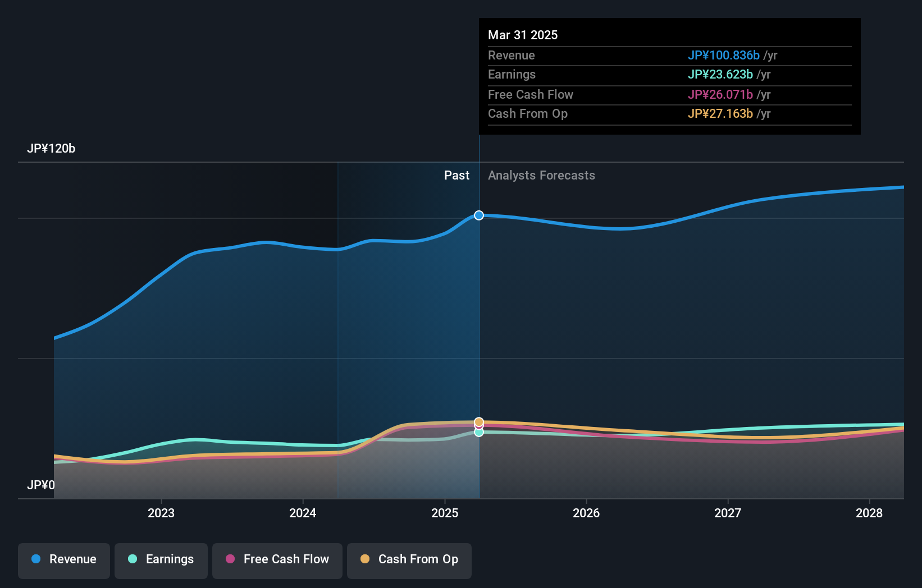Click the Earnings data point marker on teal line
This screenshot has width=922, height=588.
[479, 432]
